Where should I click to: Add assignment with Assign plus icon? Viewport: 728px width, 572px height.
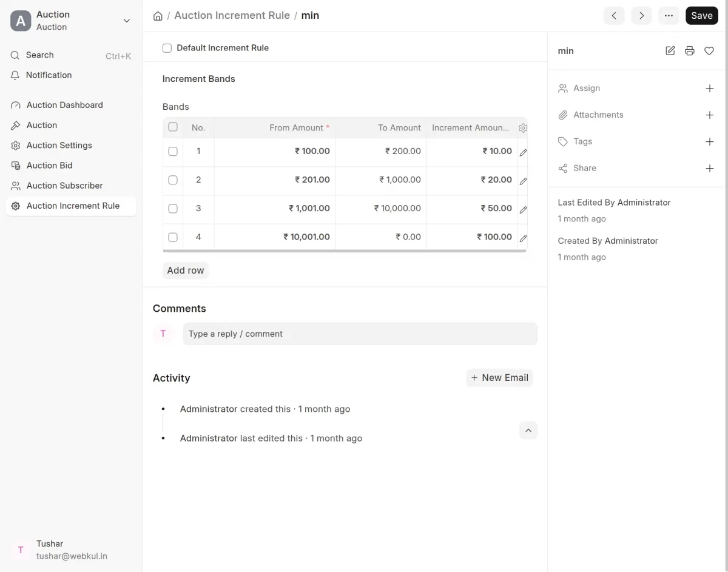[x=710, y=89]
